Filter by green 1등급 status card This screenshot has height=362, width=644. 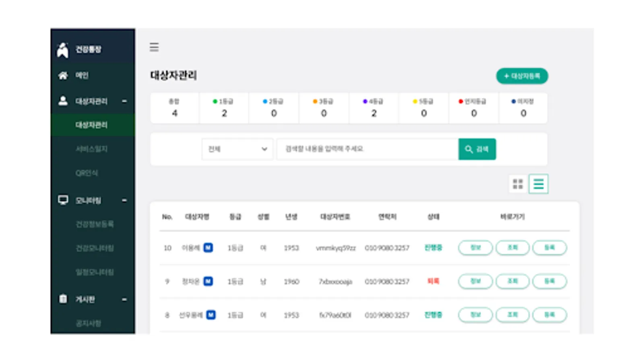click(224, 108)
